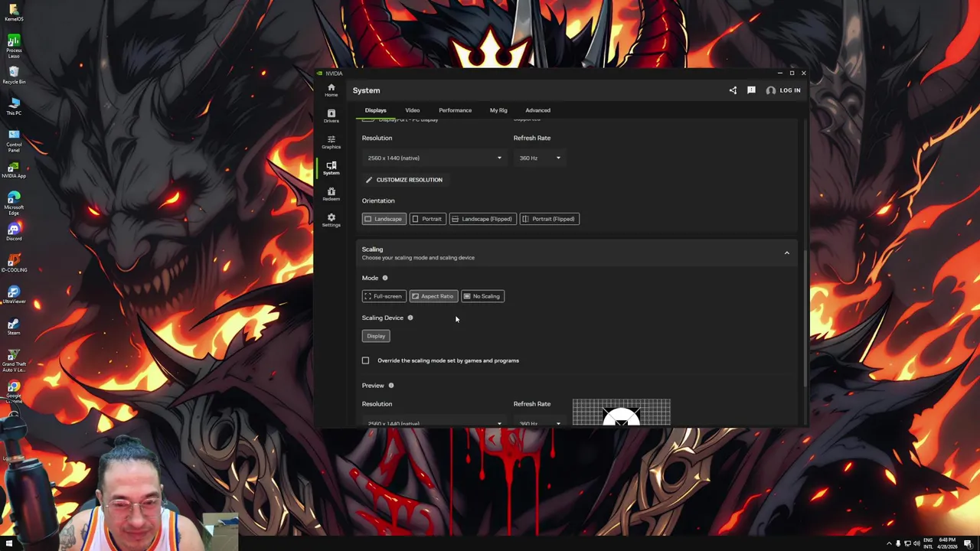The height and width of the screenshot is (551, 980).
Task: Click the 'Scaling' section heading text
Action: tap(372, 249)
